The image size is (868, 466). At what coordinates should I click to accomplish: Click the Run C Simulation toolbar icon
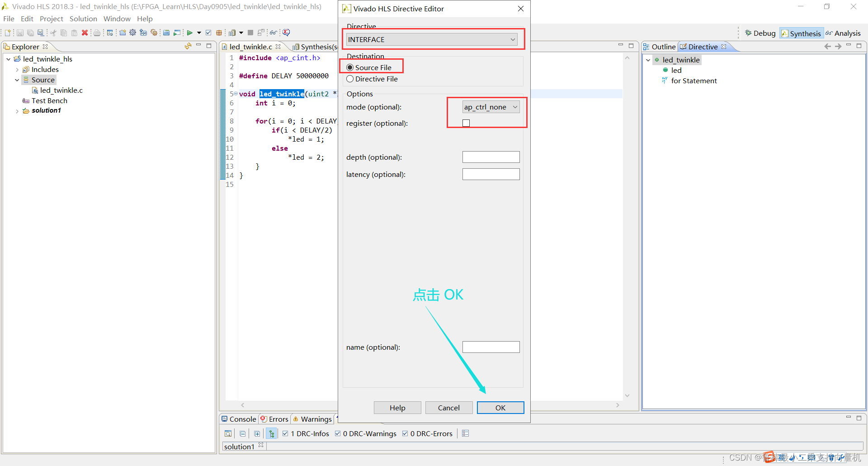pyautogui.click(x=177, y=33)
